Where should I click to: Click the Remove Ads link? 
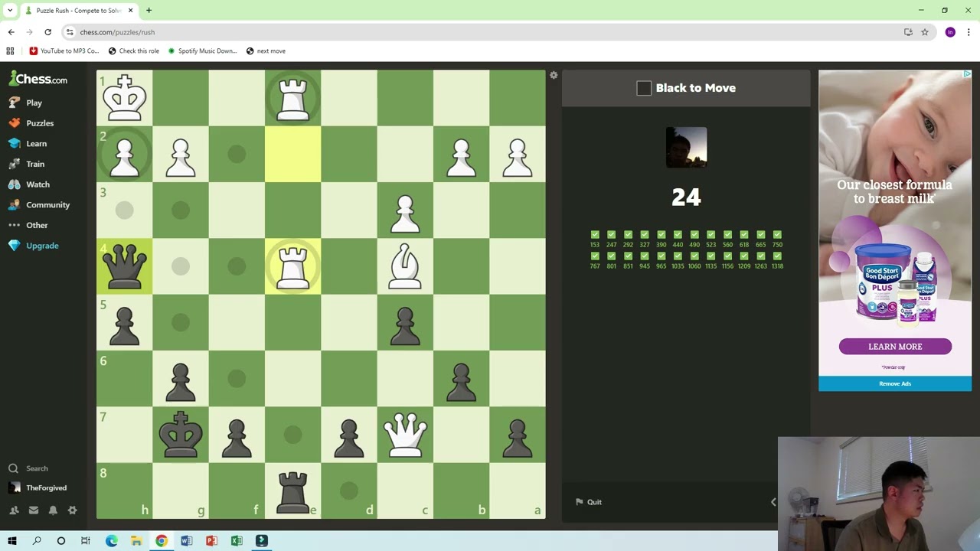895,383
